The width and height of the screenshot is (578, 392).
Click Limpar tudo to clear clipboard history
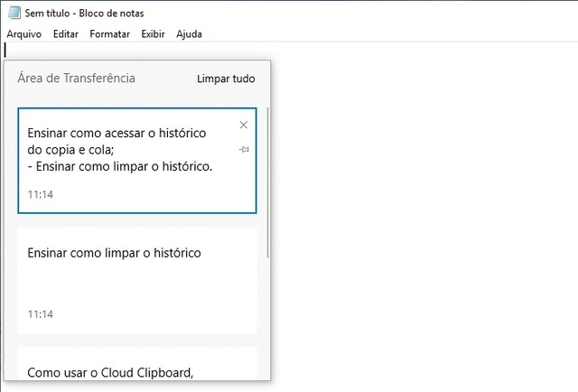(x=226, y=79)
